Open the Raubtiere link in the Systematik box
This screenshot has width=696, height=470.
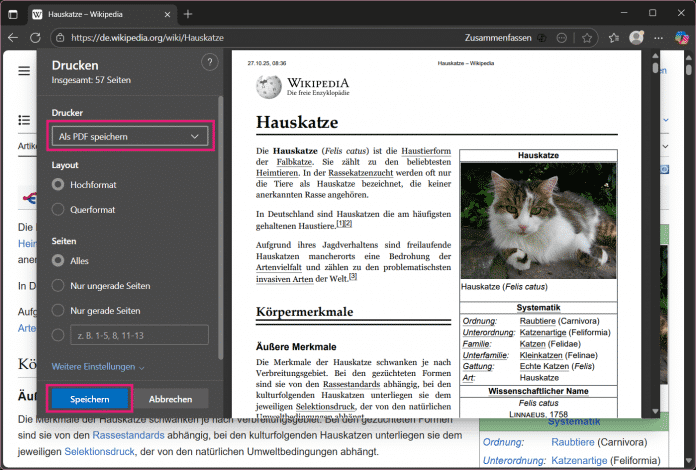573,442
